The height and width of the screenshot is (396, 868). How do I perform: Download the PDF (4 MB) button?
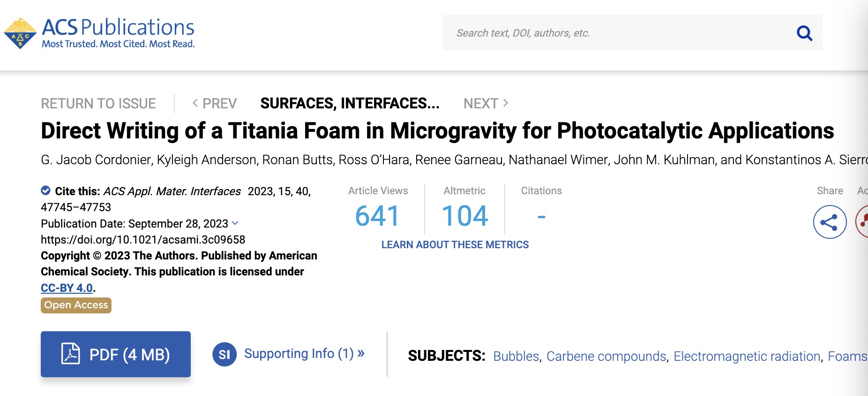coord(116,354)
